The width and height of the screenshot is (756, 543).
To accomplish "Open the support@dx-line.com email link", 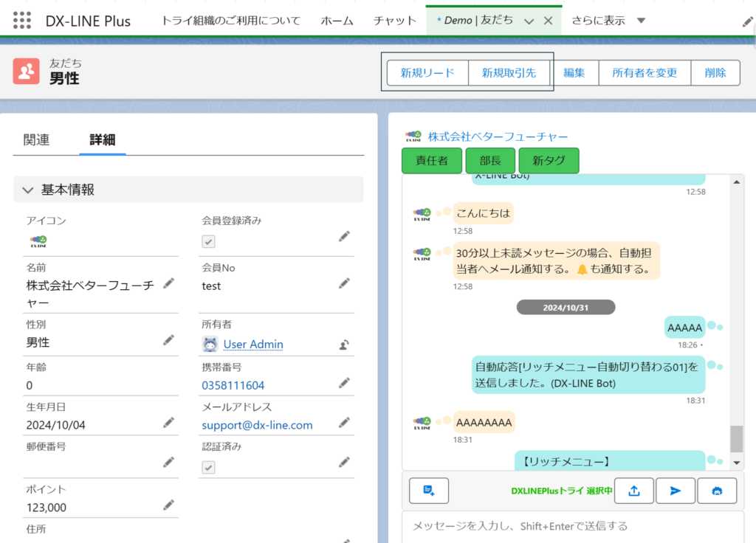I will [257, 425].
